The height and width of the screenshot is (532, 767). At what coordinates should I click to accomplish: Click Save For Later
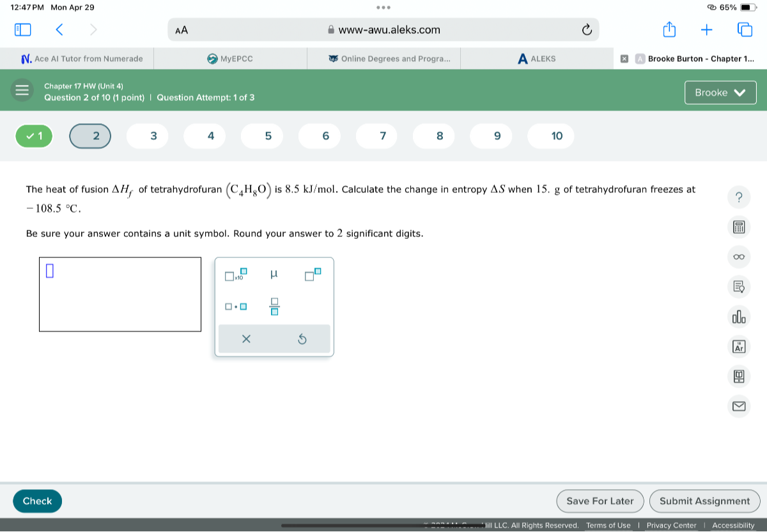click(x=600, y=501)
